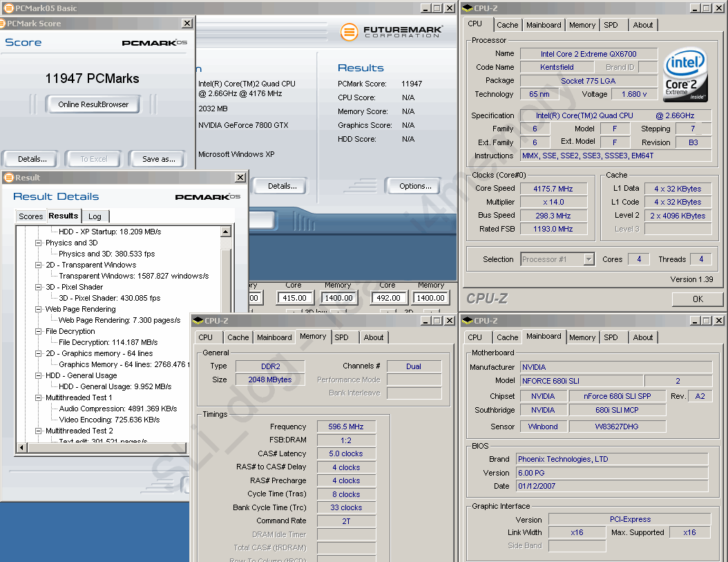Click the 492.00 core clock field

388,298
